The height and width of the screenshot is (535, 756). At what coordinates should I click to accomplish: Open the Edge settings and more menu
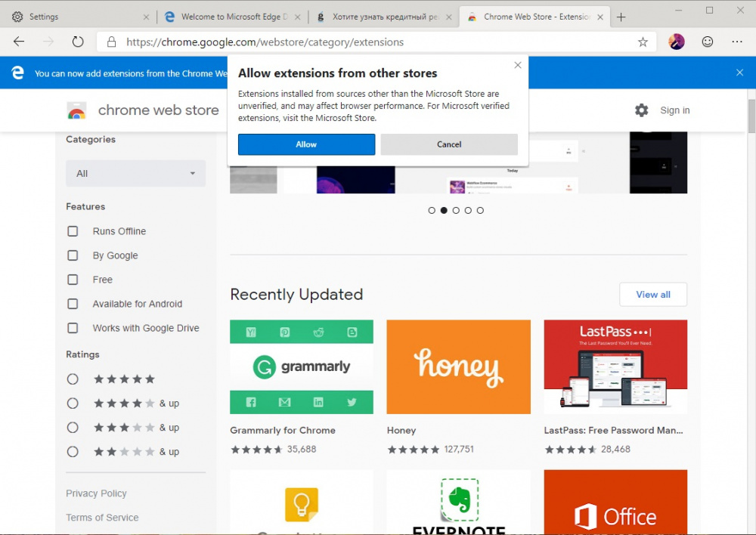tap(737, 42)
